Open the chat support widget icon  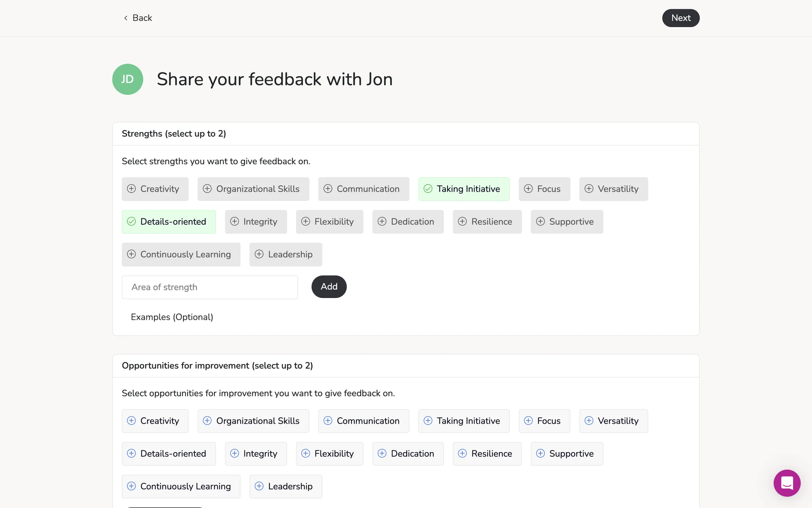point(787,483)
